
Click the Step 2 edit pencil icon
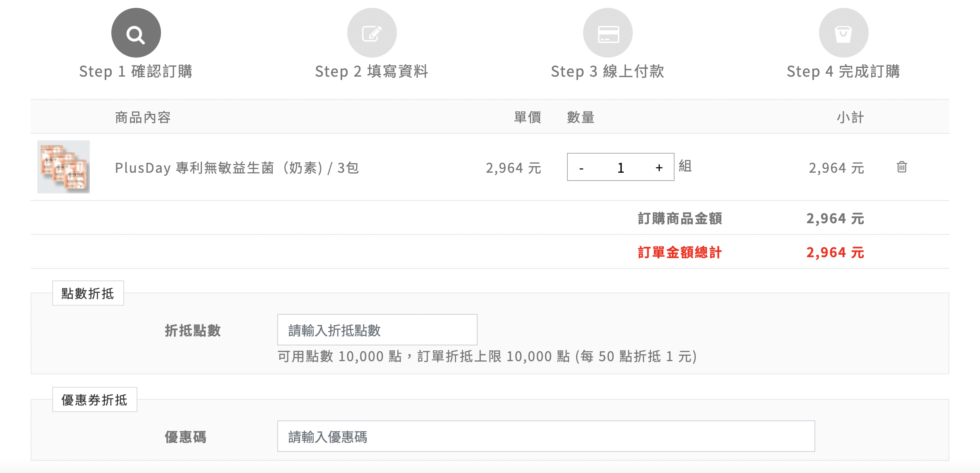[372, 33]
